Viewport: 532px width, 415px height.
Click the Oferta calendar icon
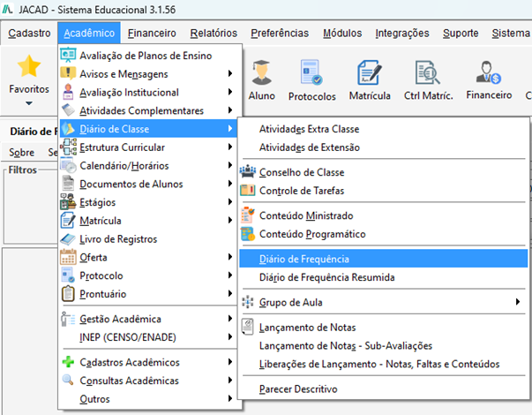pyautogui.click(x=68, y=257)
